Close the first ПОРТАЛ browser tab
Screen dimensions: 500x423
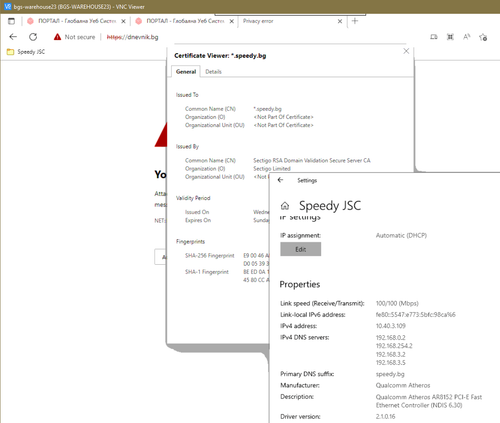pyautogui.click(x=123, y=21)
